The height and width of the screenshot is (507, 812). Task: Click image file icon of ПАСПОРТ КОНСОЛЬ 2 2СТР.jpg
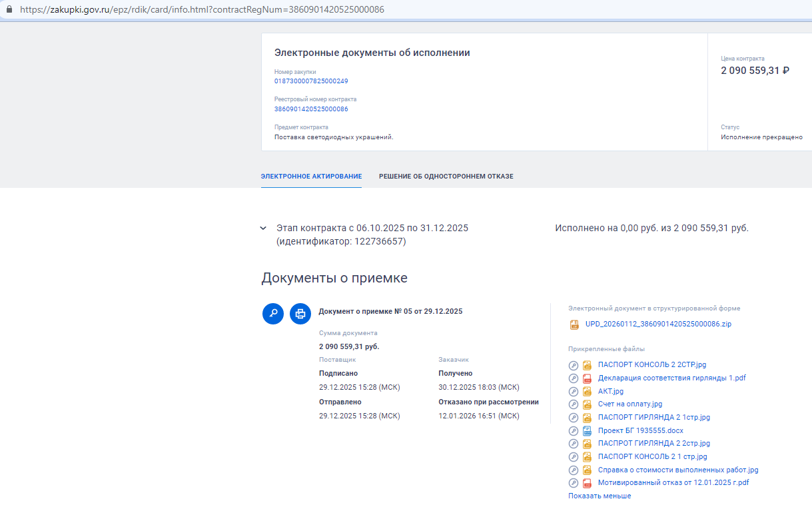point(587,365)
